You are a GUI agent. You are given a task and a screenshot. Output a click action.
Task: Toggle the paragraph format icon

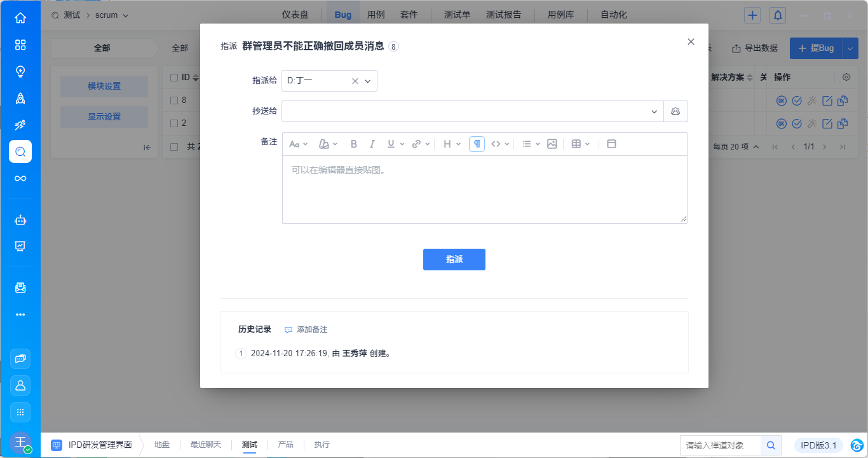[477, 144]
